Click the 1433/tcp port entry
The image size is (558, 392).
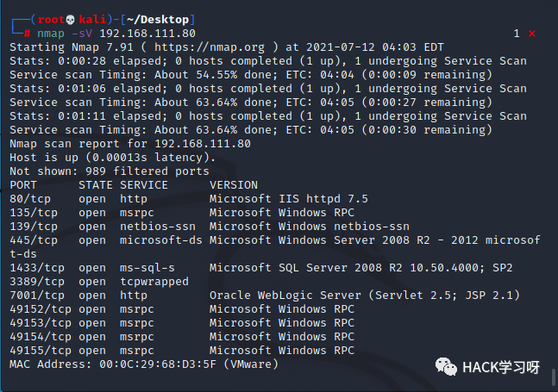coord(37,268)
